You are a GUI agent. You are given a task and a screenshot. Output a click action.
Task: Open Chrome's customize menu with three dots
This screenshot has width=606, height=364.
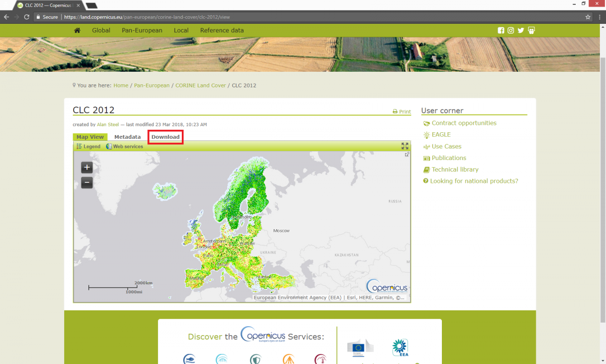pyautogui.click(x=599, y=17)
